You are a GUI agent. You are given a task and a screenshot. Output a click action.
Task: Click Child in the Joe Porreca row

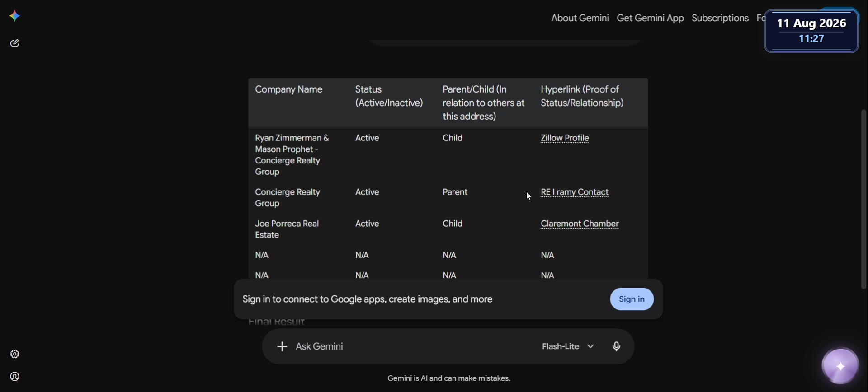point(453,224)
